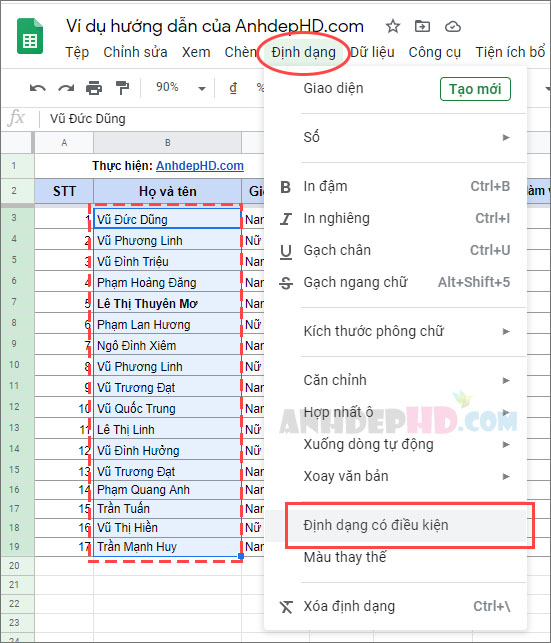Click the move to folder icon

pyautogui.click(x=422, y=27)
